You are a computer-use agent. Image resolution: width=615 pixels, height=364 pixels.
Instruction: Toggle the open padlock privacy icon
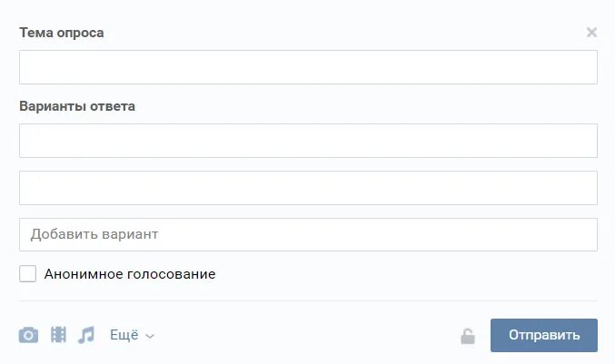[x=468, y=336]
